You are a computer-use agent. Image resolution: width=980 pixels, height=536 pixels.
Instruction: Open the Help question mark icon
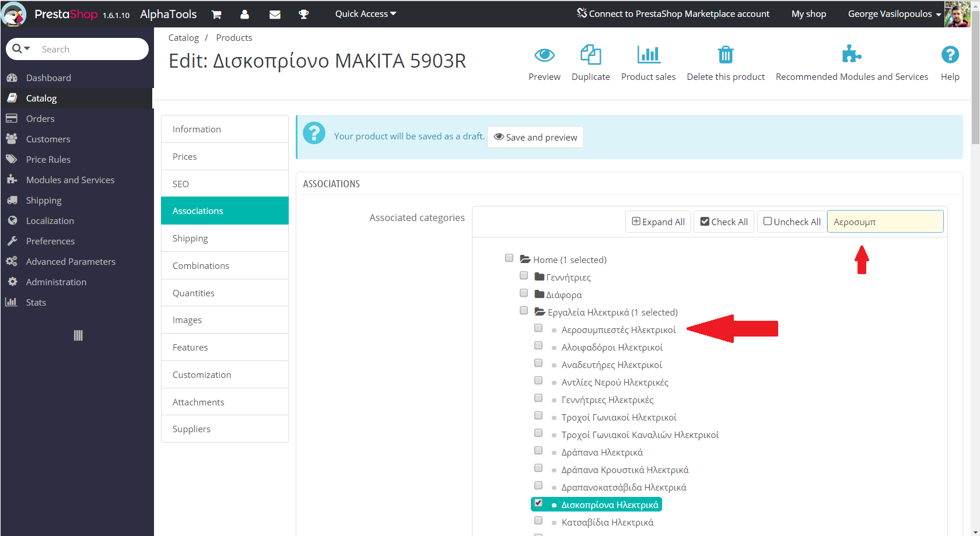tap(950, 55)
